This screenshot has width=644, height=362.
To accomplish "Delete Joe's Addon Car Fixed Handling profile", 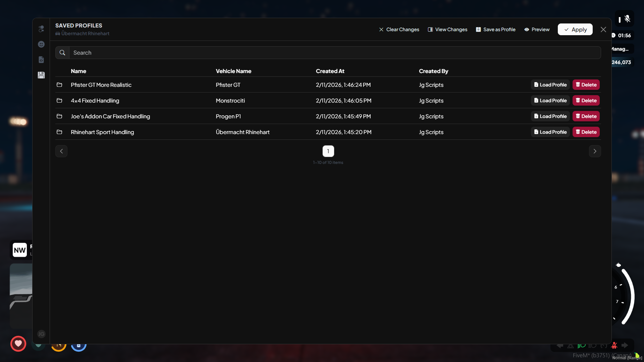I will 586,116.
